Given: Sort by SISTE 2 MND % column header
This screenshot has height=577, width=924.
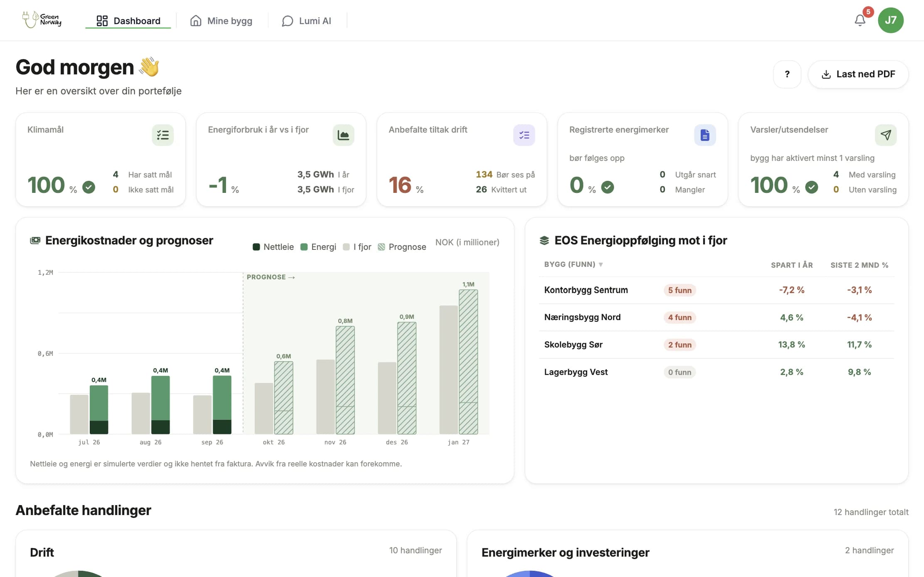Looking at the screenshot, I should click(859, 265).
